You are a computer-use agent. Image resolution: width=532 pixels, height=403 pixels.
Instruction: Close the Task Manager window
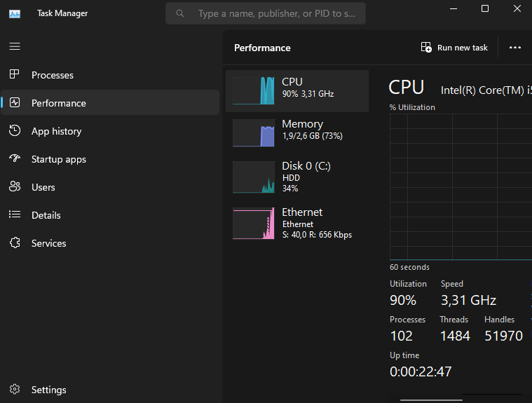click(x=517, y=8)
